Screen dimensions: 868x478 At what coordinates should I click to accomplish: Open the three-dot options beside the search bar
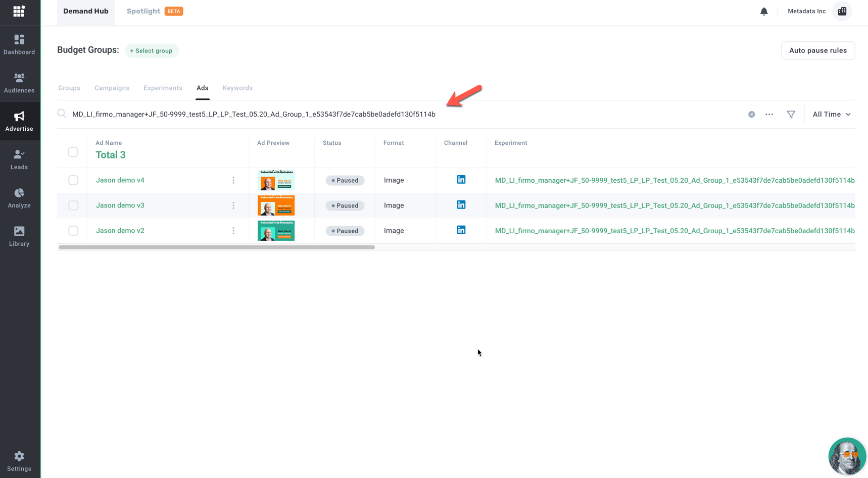pos(769,115)
